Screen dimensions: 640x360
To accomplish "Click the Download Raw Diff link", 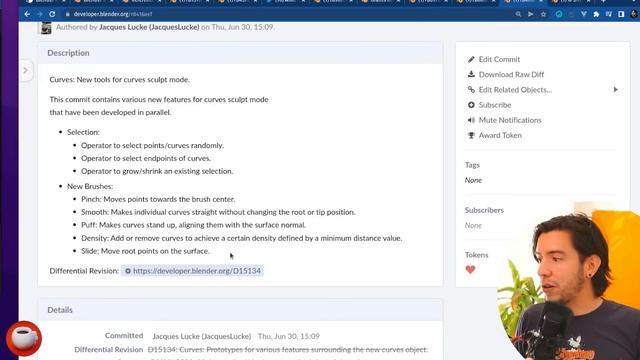I will click(511, 74).
